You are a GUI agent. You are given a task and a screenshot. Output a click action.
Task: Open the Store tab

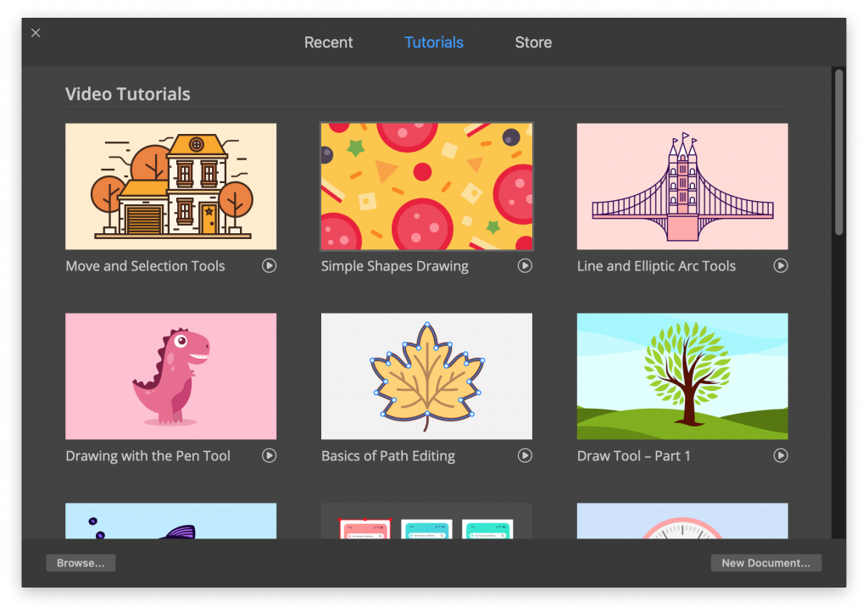pos(533,42)
